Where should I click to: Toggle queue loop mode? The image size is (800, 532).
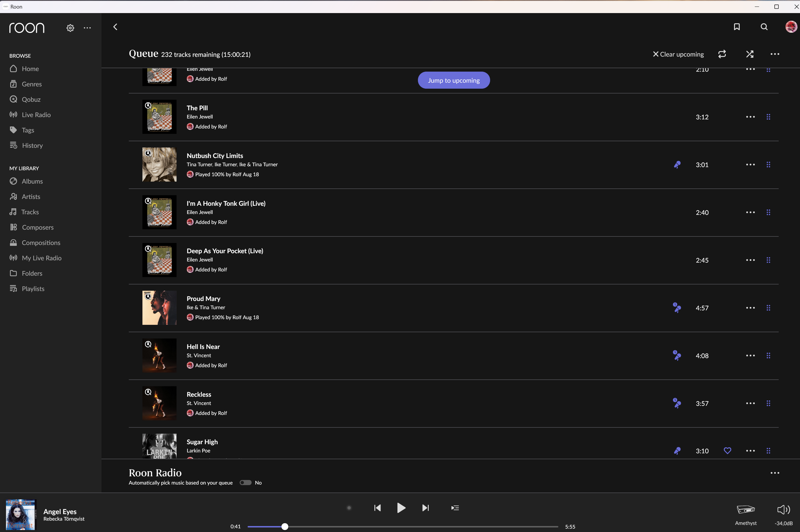[x=722, y=54]
